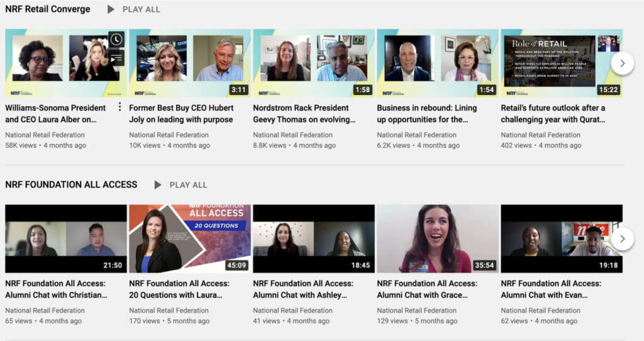
Task: Click the '129 views • 5 months ago' text
Action: tap(417, 321)
